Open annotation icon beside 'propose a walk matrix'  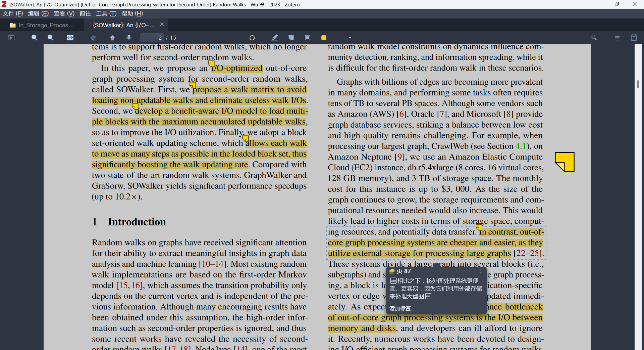point(193,85)
